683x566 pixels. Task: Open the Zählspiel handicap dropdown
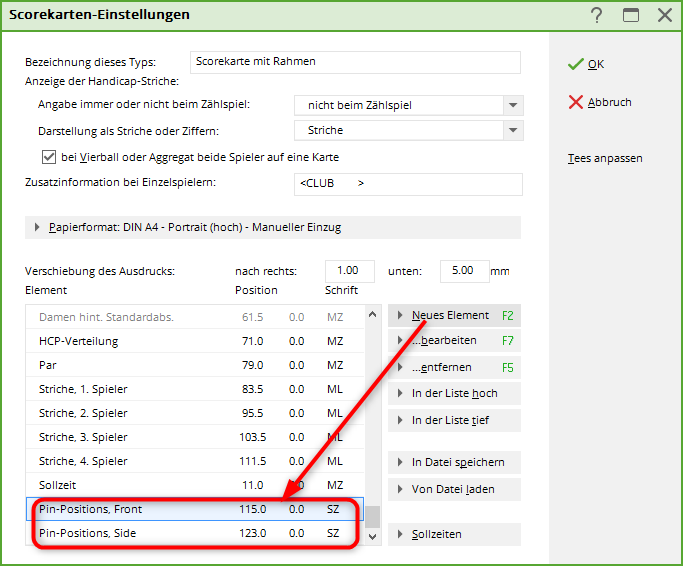[x=513, y=105]
